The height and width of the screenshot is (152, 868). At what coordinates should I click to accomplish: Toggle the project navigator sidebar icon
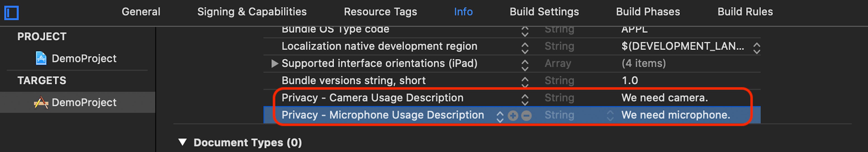(12, 13)
